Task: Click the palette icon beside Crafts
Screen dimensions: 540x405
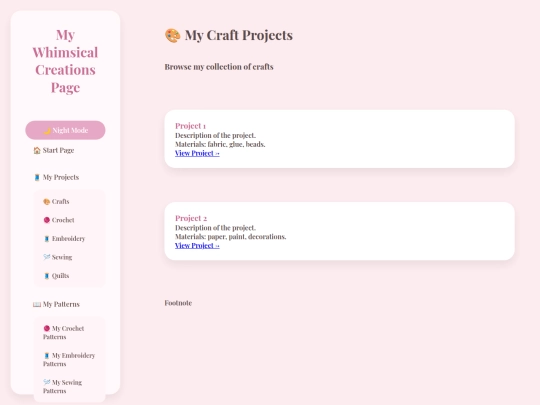Action: 46,202
